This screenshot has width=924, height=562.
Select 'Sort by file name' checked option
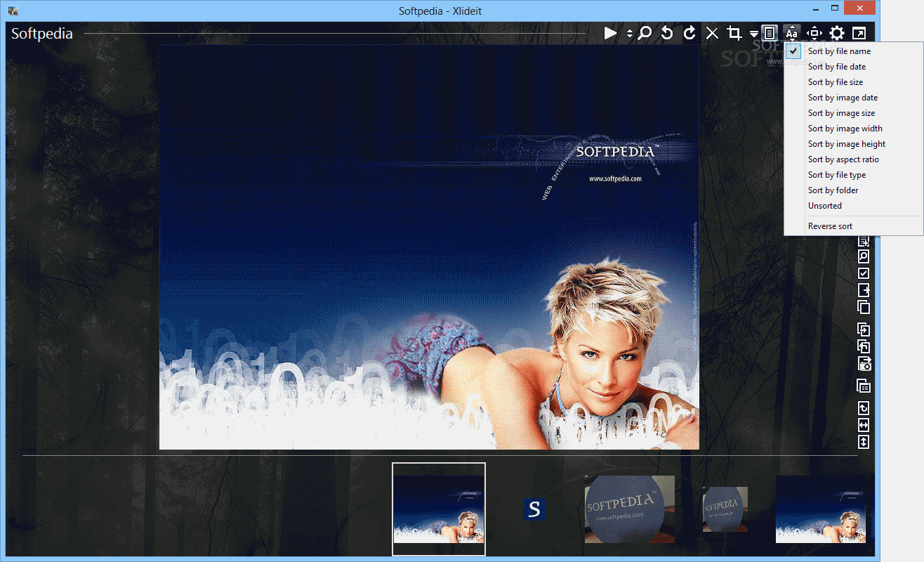pos(853,51)
